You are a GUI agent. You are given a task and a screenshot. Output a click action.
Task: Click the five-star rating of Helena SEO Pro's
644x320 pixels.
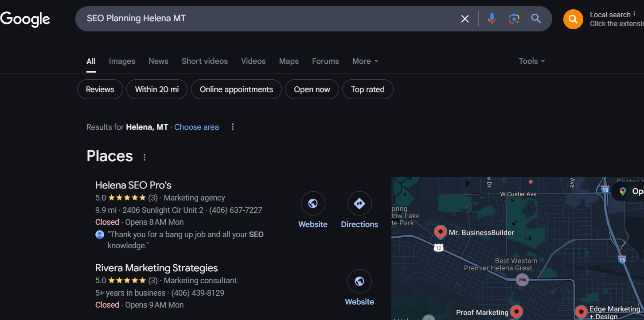click(127, 198)
